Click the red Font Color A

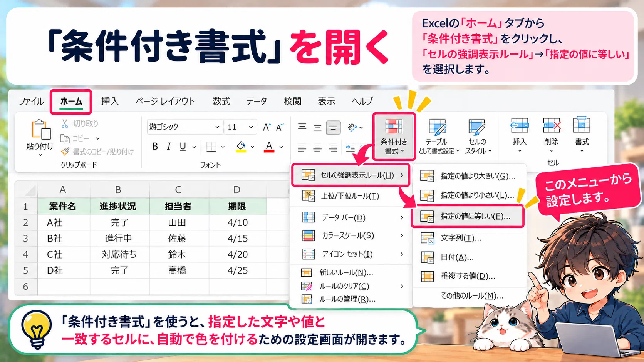tap(269, 147)
